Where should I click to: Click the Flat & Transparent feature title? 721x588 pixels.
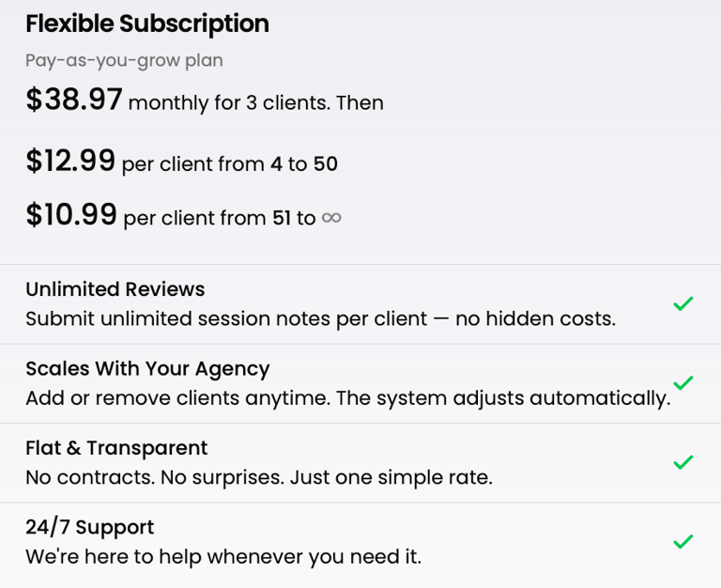point(116,448)
